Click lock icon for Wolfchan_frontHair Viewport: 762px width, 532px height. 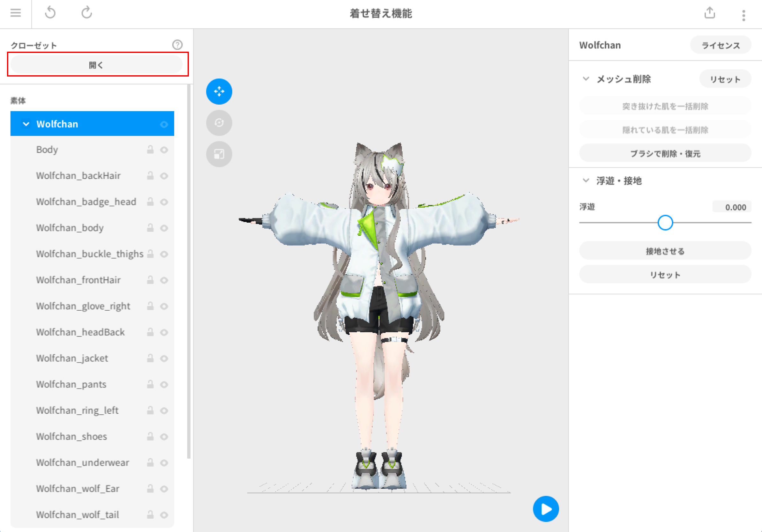coord(150,280)
